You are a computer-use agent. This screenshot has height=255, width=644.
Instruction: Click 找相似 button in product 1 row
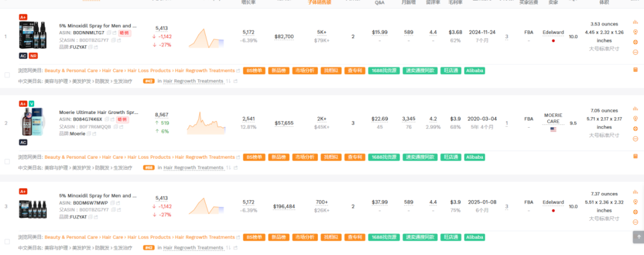click(x=330, y=70)
